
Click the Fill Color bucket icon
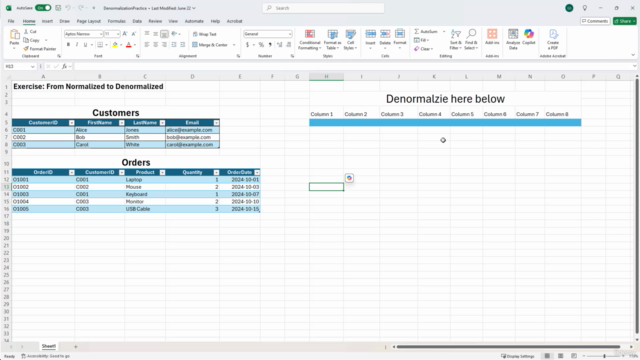(115, 45)
